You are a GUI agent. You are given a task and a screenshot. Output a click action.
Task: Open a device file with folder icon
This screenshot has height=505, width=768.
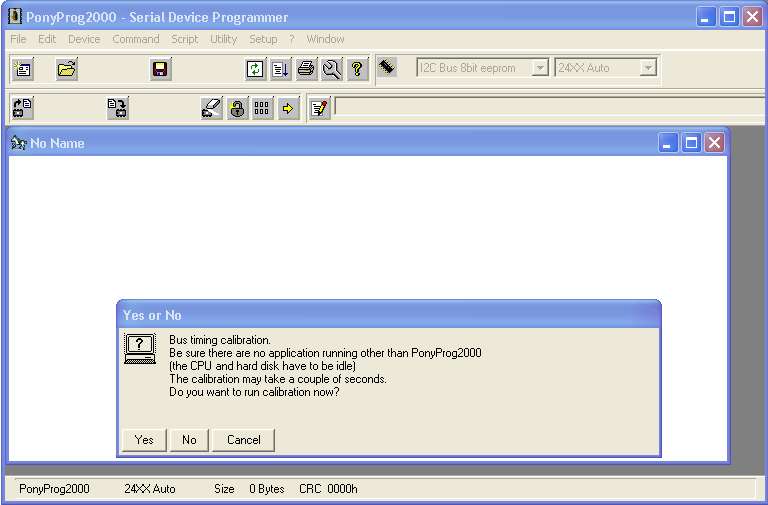point(67,69)
